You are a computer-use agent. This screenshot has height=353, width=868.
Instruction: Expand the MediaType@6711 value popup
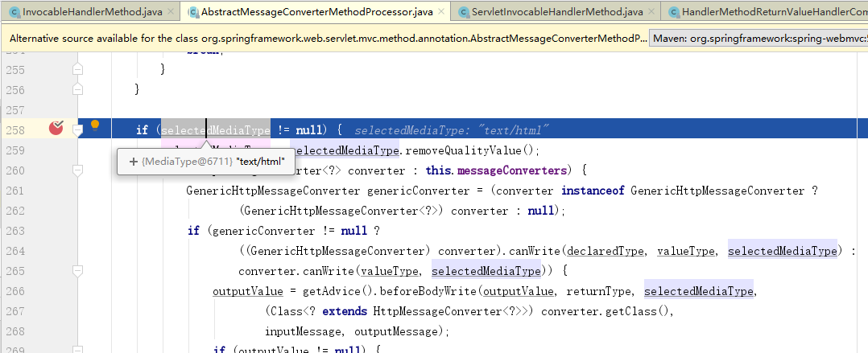(x=133, y=162)
